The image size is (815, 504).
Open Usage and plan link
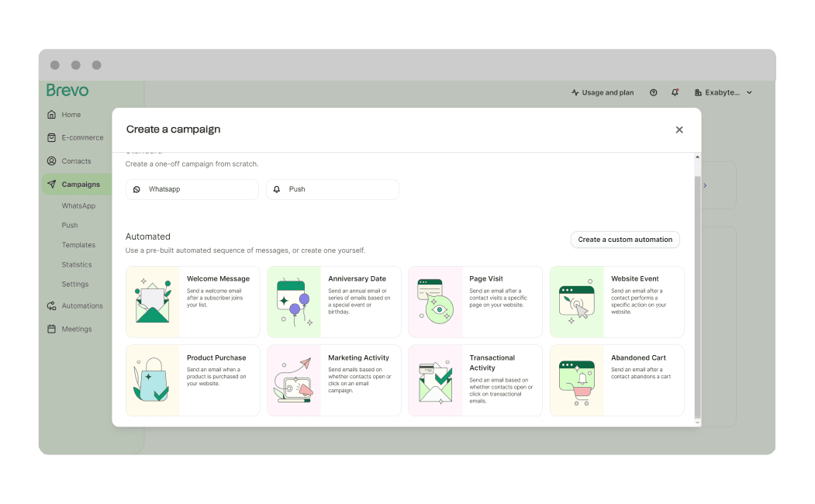point(603,92)
